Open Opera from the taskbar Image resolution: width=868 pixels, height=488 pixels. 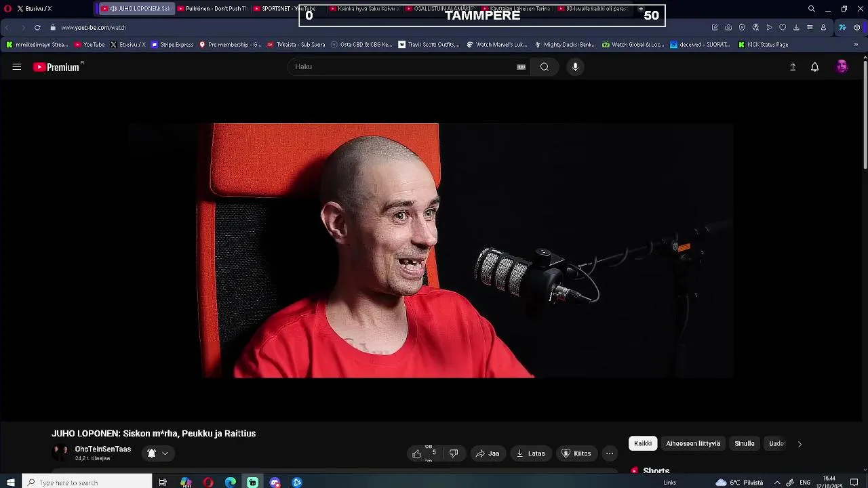(x=208, y=483)
